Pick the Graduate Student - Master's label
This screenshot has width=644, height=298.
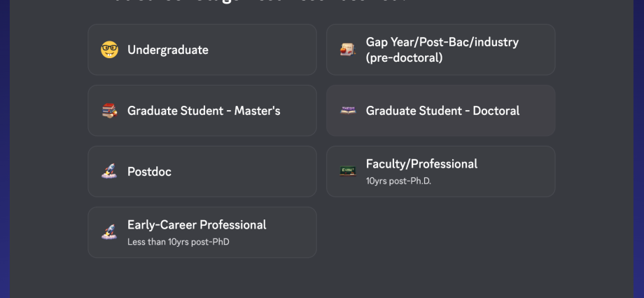click(x=204, y=111)
